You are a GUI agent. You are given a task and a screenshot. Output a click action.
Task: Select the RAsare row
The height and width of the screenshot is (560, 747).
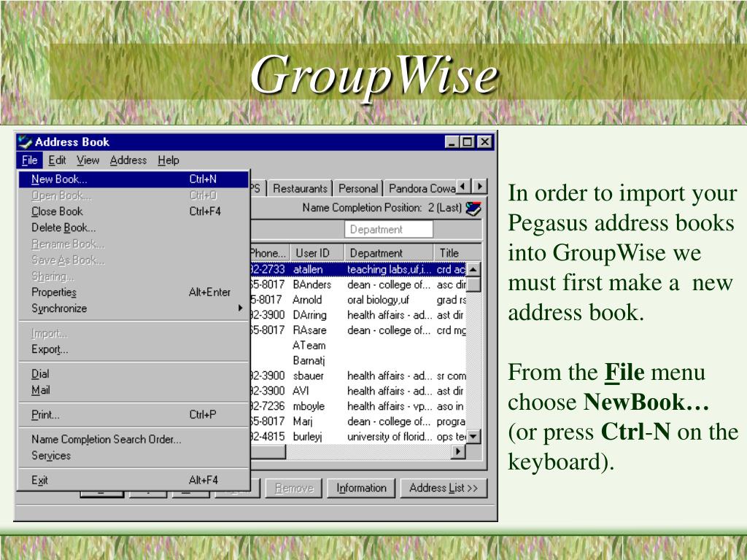coord(357,330)
